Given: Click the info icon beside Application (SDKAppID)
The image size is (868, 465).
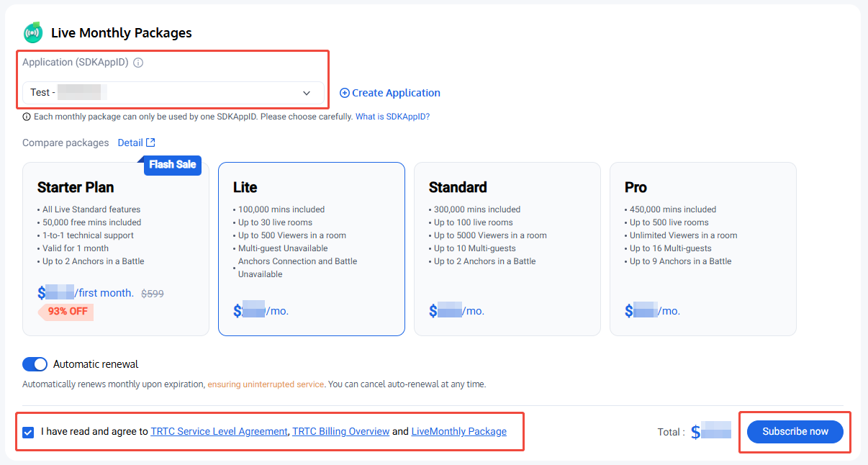Looking at the screenshot, I should (139, 63).
